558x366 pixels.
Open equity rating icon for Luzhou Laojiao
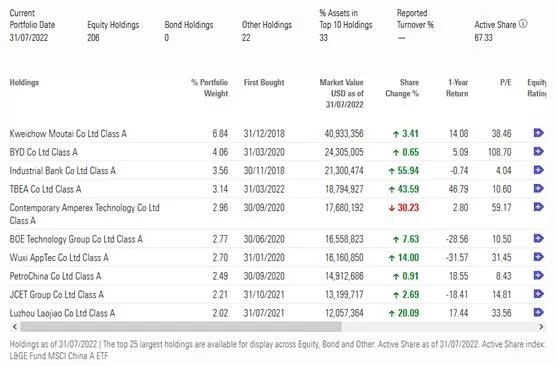(538, 312)
